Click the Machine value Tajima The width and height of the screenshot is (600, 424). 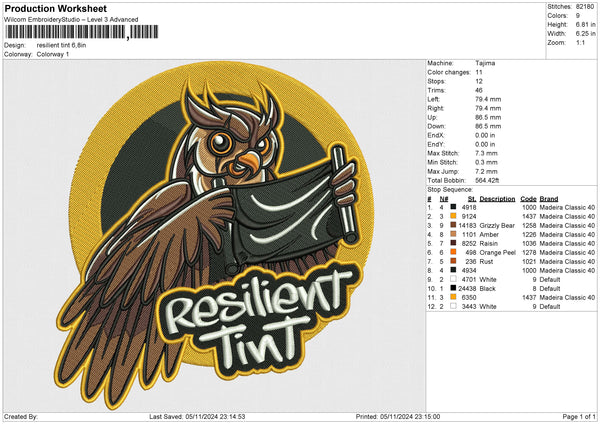pyautogui.click(x=485, y=63)
